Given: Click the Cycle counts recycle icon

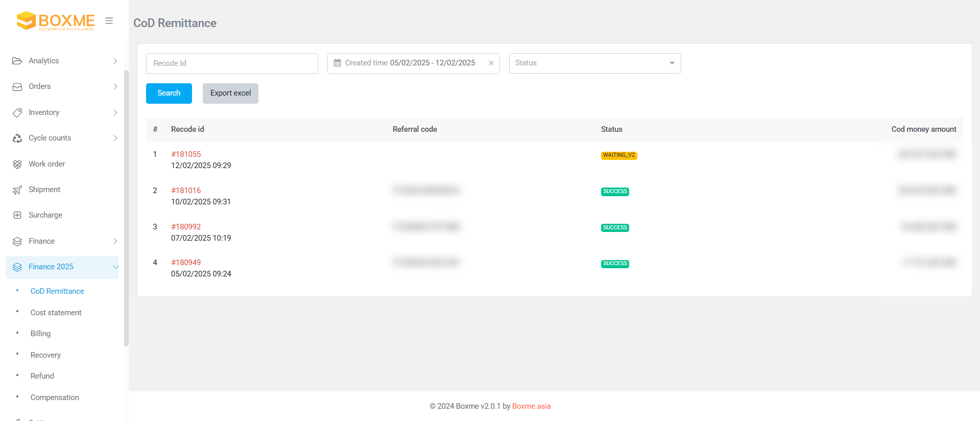Looking at the screenshot, I should [x=17, y=138].
